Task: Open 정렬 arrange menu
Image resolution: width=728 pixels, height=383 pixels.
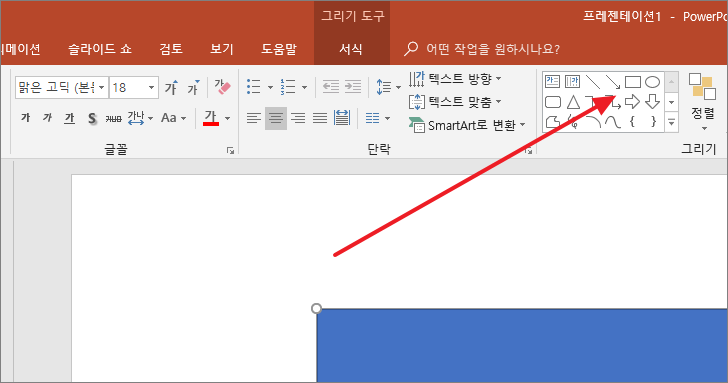Action: click(702, 102)
